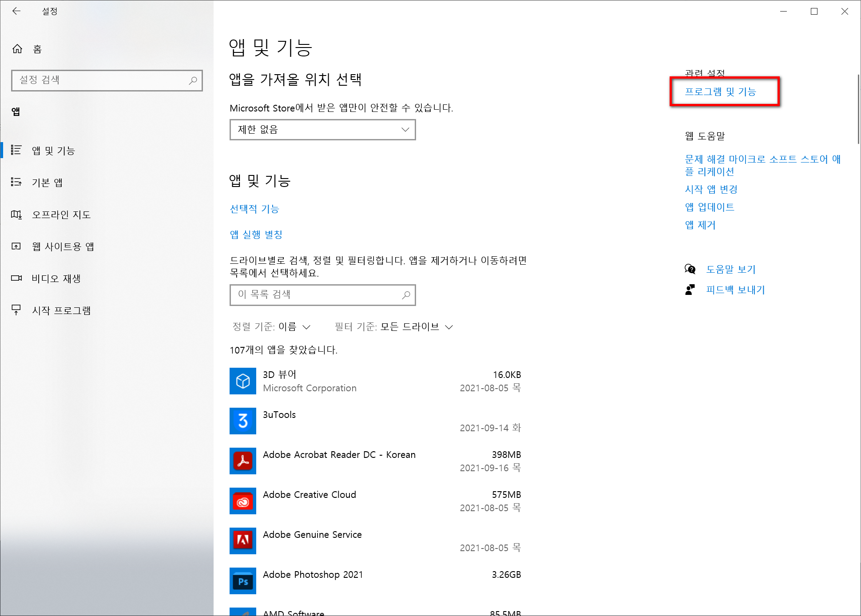The width and height of the screenshot is (861, 616).
Task: Open the 시작 앱 변경 link
Action: coord(711,189)
